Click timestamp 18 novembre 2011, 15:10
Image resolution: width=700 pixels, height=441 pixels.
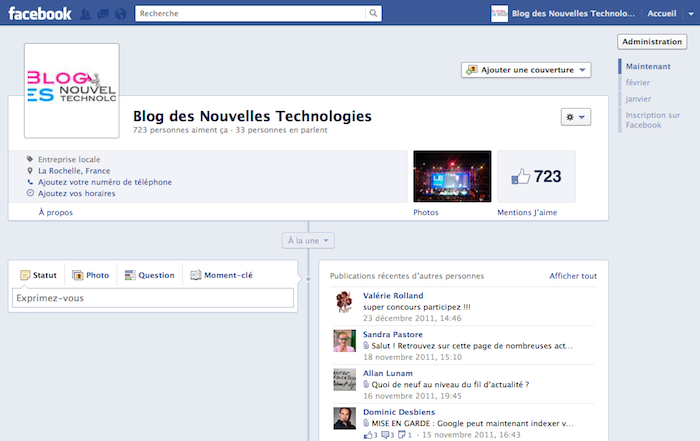pos(412,357)
